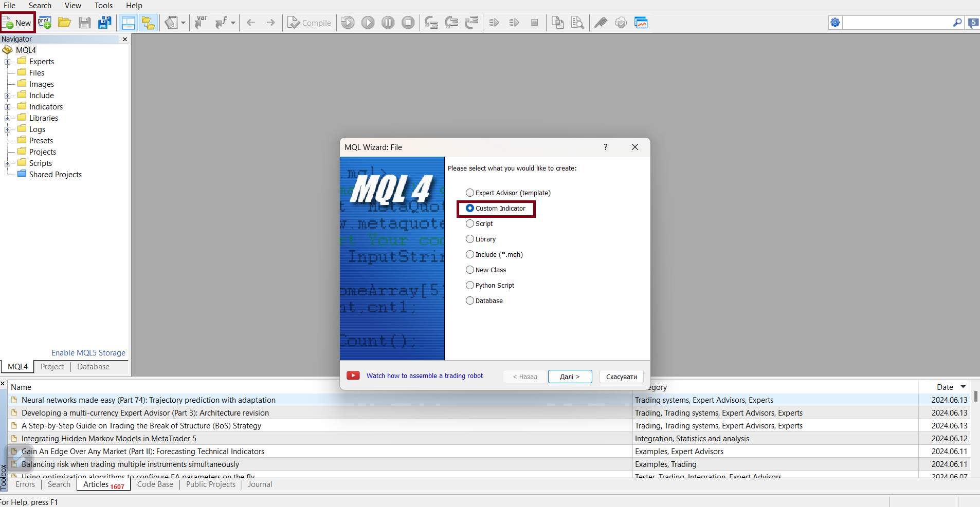Viewport: 980px width, 507px height.
Task: Click the navigate Forward arrow
Action: (271, 23)
